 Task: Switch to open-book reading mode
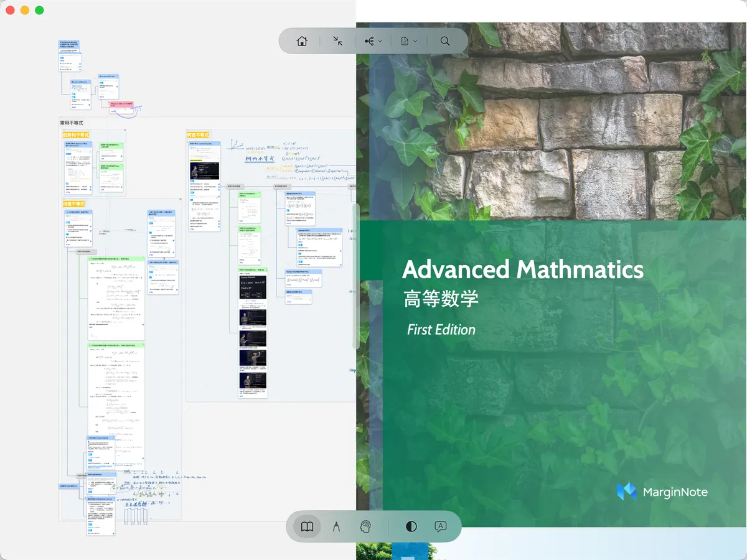[307, 526]
